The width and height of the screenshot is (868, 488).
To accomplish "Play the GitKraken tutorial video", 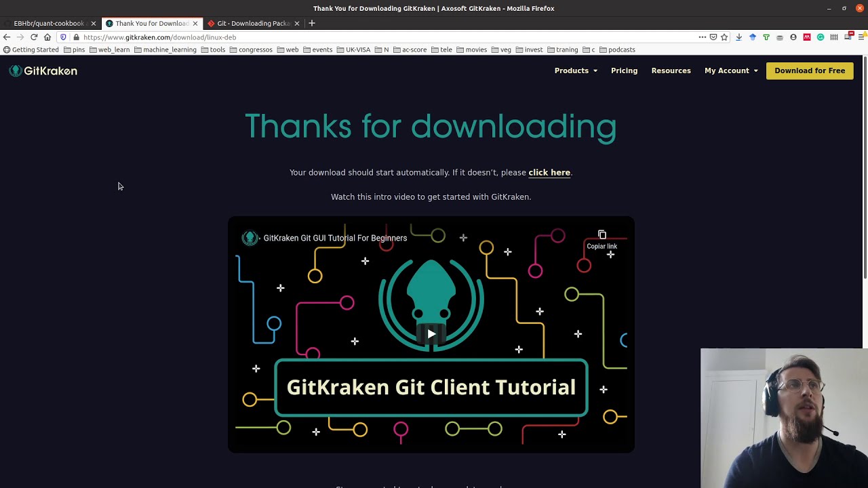I will 431,333.
